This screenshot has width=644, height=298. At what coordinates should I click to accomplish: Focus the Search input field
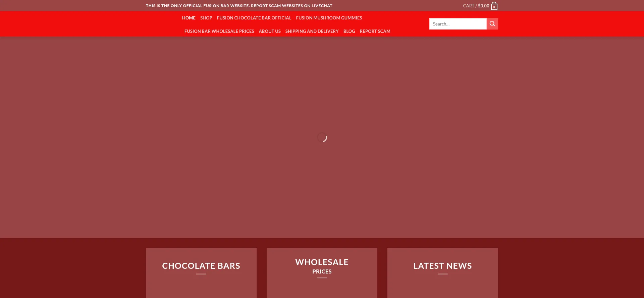(x=458, y=24)
